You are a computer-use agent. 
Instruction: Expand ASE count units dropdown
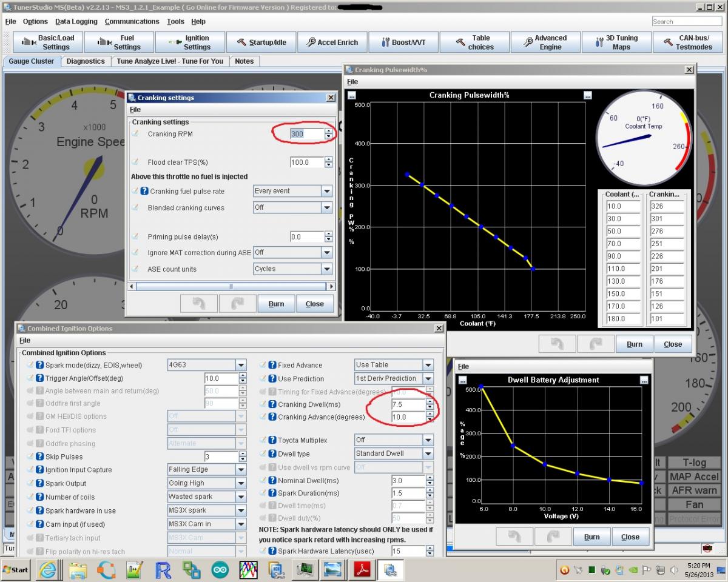click(x=327, y=269)
